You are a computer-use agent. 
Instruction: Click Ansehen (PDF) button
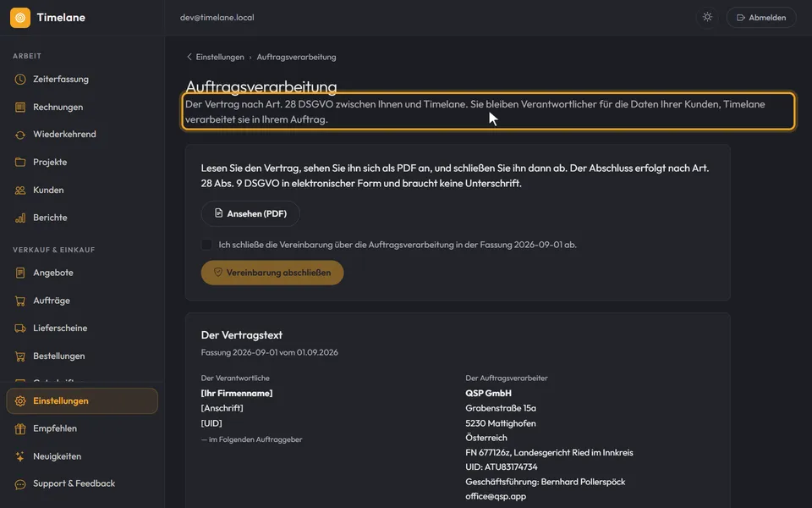point(250,213)
